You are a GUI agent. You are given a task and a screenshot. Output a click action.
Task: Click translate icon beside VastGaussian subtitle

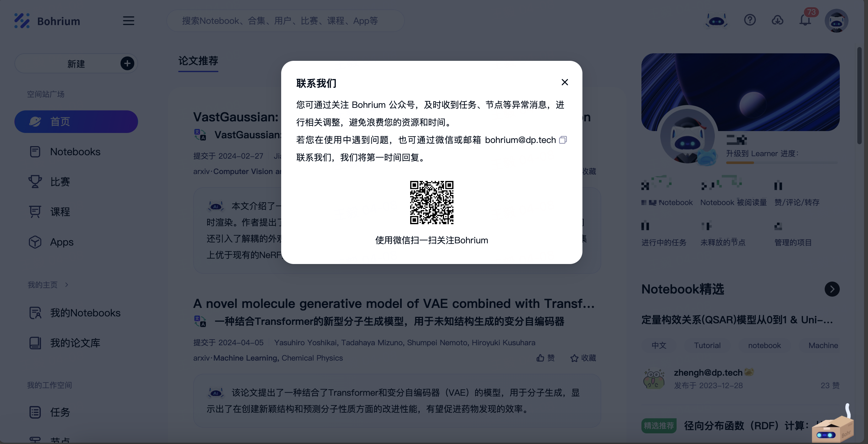tap(200, 135)
